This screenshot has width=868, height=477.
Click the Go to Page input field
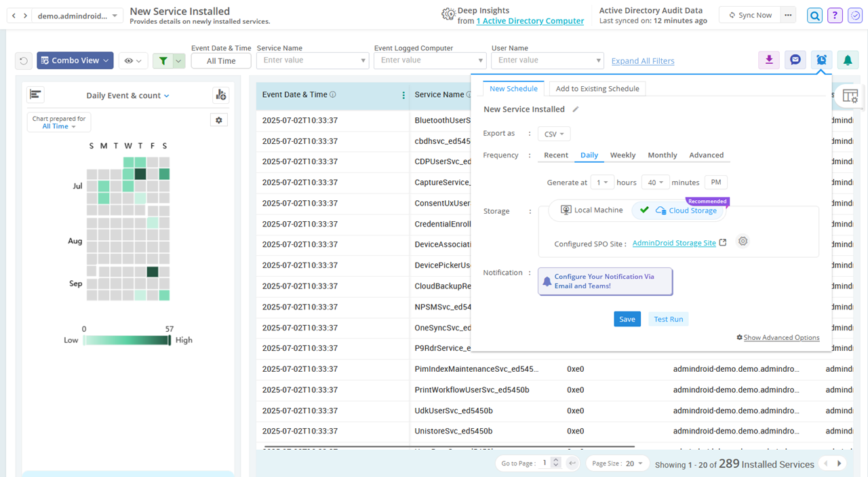547,461
